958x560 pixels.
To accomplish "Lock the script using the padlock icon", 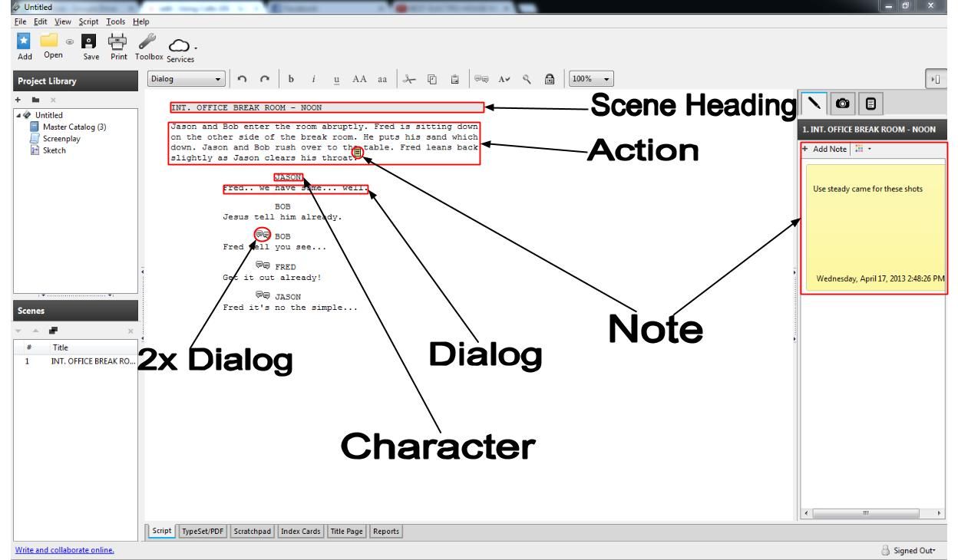I will click(550, 79).
